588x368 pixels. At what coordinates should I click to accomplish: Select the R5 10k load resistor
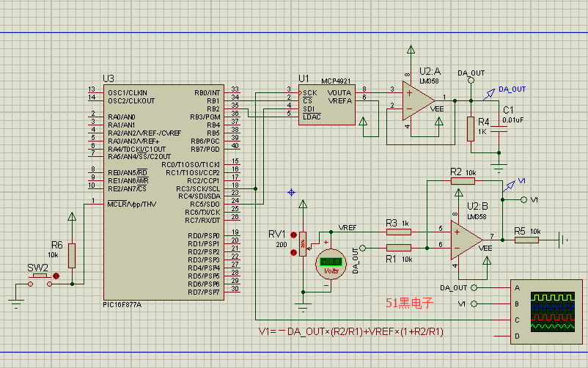click(x=526, y=239)
